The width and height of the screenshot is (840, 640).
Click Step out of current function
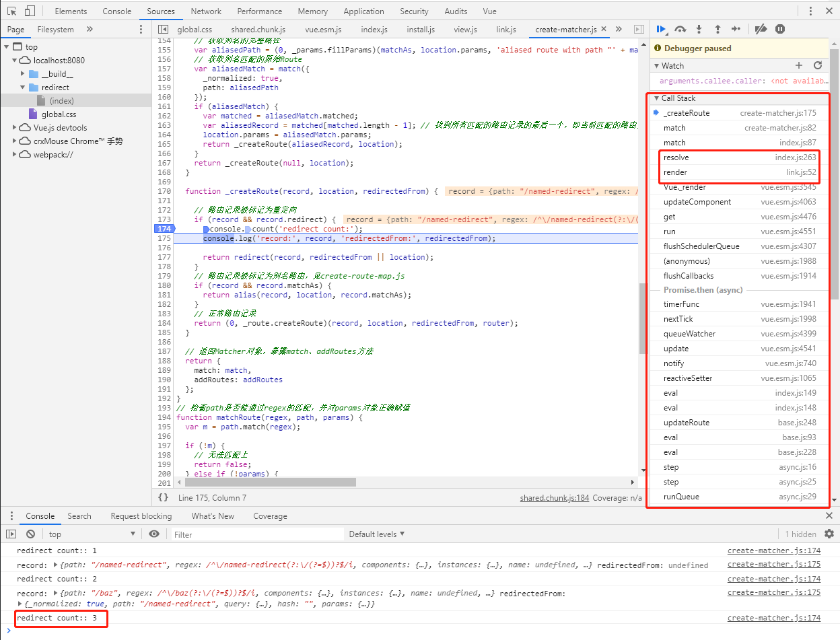717,29
